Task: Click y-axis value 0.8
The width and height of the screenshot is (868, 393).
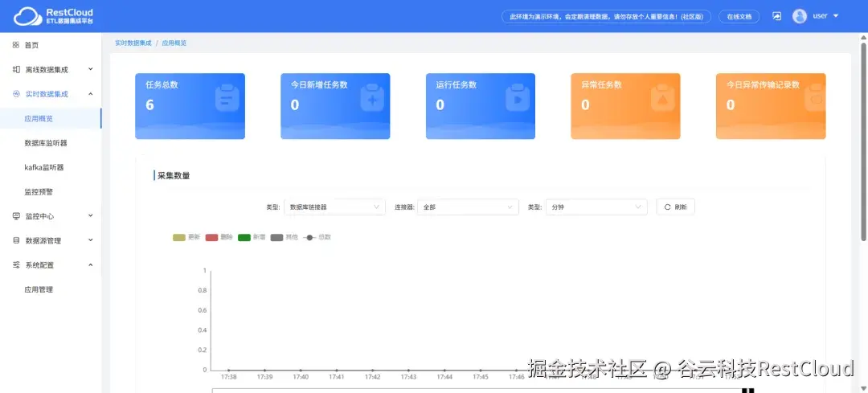Action: (202, 291)
